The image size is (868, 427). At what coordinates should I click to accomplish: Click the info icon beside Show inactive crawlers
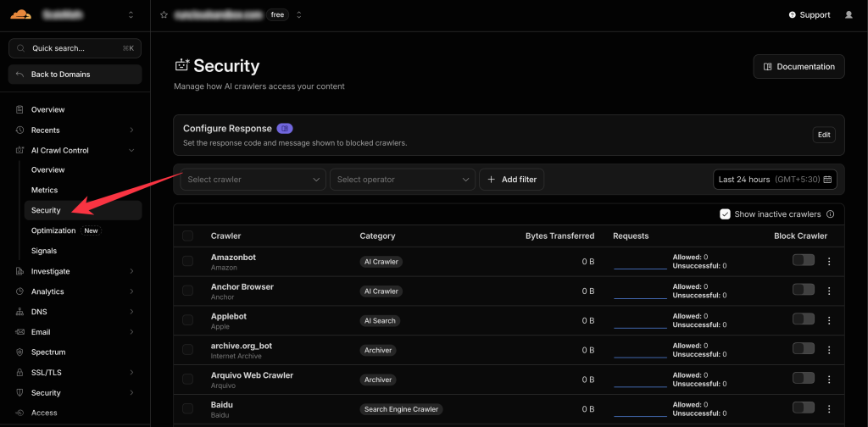coord(830,214)
